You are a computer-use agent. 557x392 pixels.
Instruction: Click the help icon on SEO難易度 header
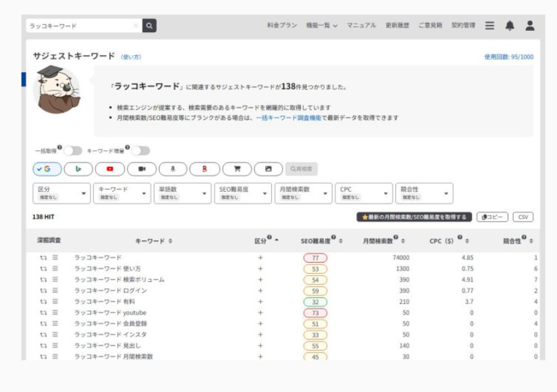point(333,237)
